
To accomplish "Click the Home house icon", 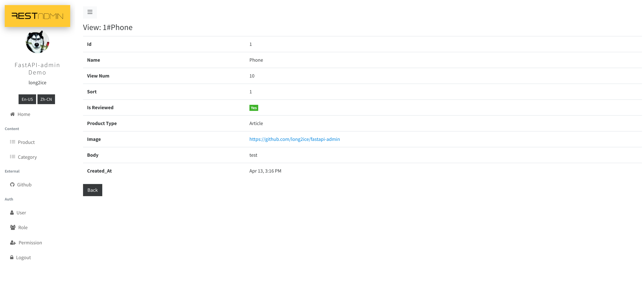I will point(12,114).
